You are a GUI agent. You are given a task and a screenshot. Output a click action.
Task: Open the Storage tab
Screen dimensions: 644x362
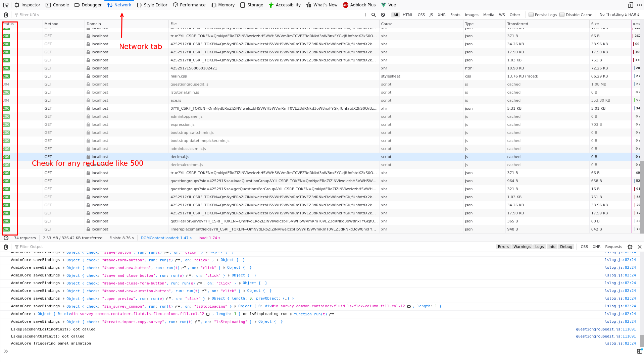pyautogui.click(x=252, y=5)
